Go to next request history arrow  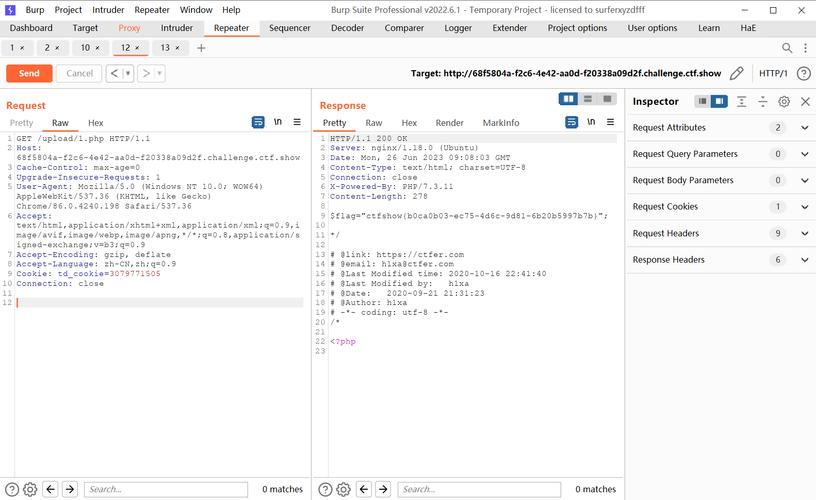146,73
